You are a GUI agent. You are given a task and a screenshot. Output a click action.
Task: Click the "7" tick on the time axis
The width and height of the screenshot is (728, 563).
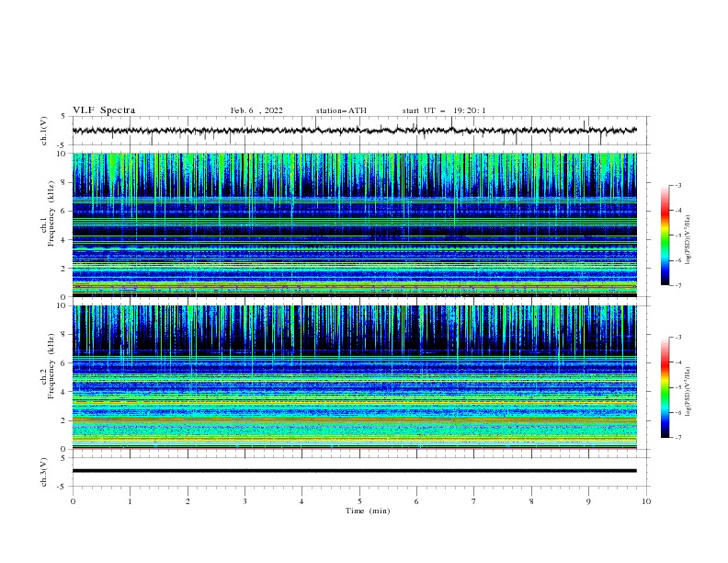pos(474,501)
